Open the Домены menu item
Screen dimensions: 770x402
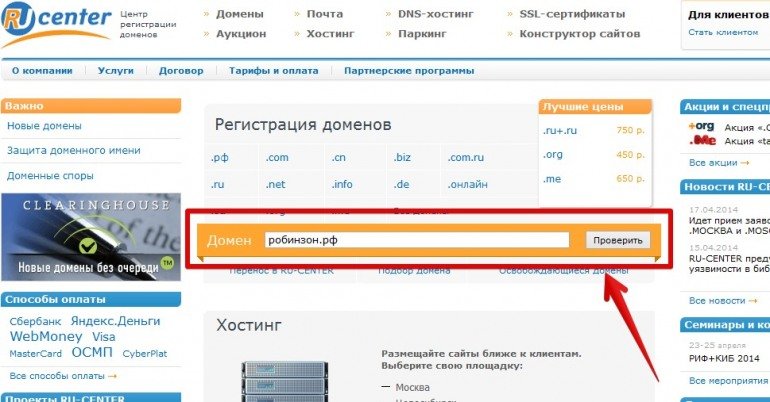239,15
